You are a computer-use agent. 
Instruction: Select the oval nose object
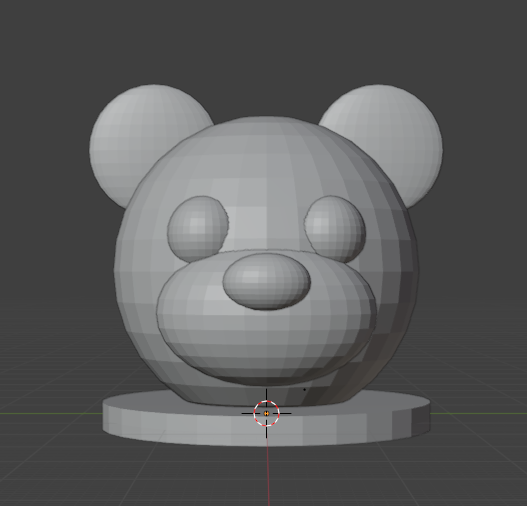tap(267, 282)
